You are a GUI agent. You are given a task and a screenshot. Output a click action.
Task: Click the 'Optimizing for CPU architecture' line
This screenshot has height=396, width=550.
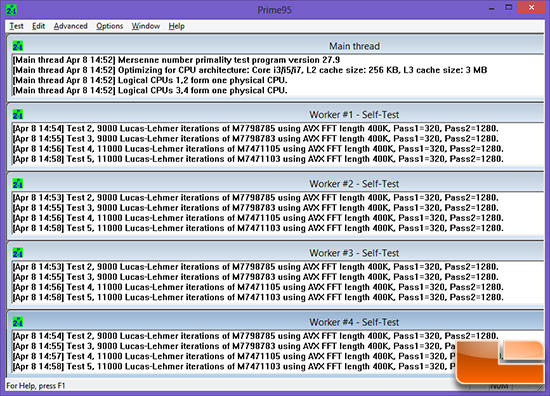point(250,70)
